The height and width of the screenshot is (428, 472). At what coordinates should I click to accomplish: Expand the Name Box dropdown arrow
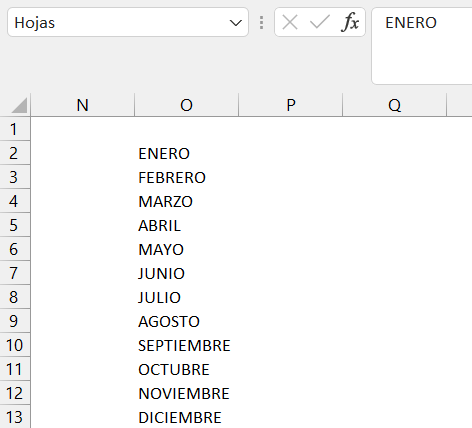pos(236,23)
